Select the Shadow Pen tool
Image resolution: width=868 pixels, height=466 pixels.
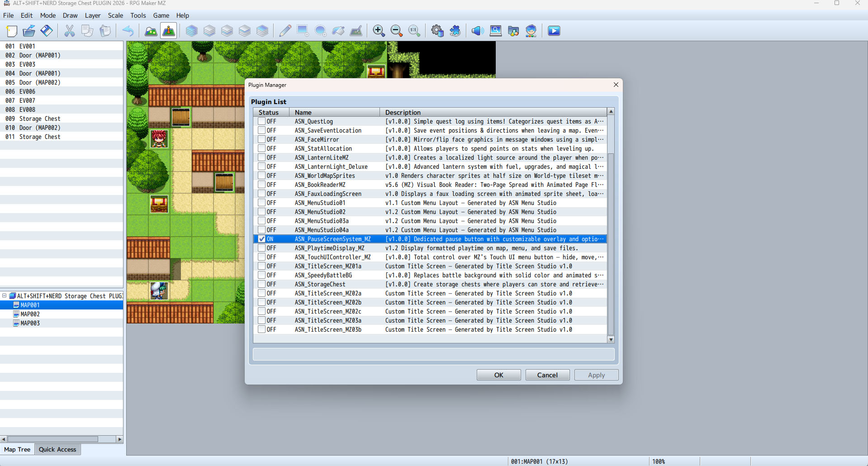click(x=356, y=31)
